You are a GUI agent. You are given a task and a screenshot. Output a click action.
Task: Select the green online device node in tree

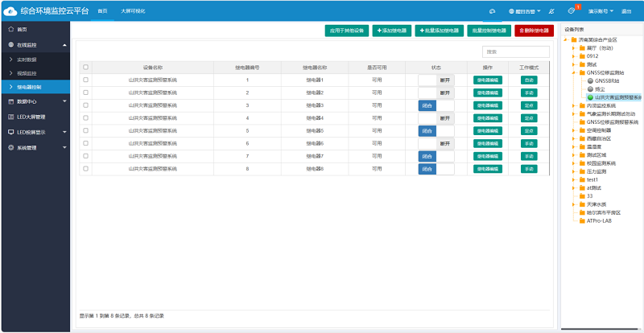pos(591,97)
